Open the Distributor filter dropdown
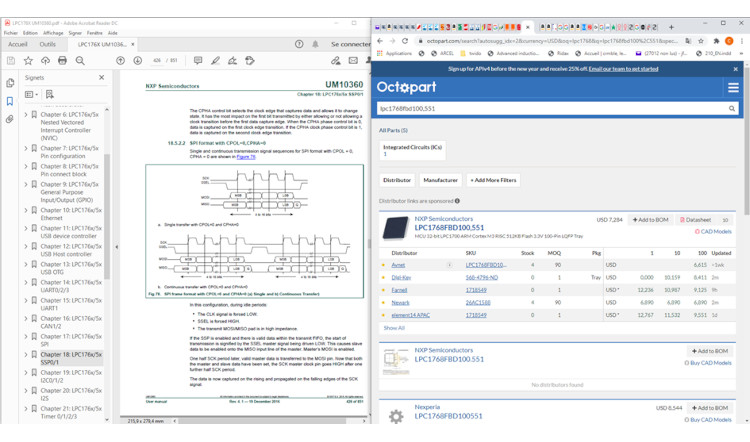The image size is (750, 442). [397, 180]
